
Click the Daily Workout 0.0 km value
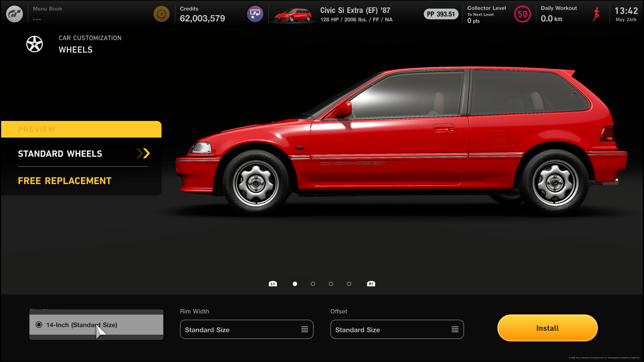551,18
